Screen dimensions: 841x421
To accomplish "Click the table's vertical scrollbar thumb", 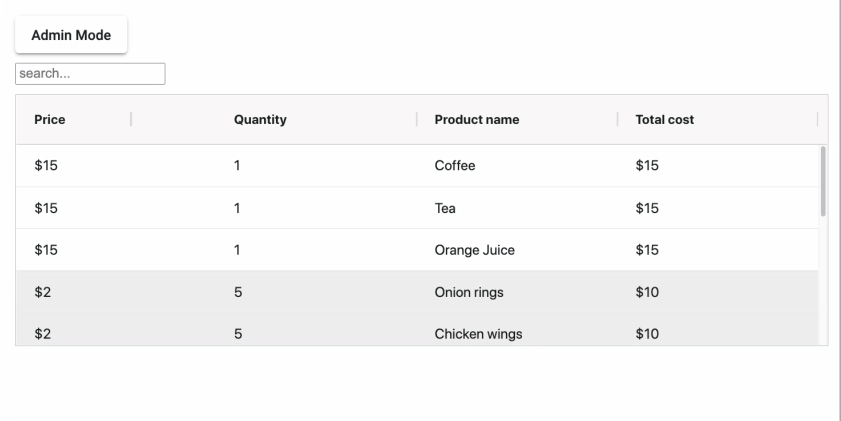I will click(823, 181).
